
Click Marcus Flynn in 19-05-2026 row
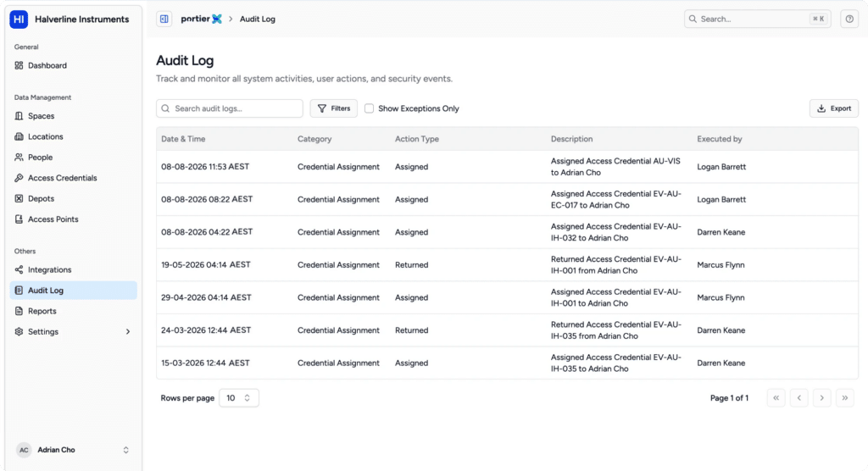point(721,264)
